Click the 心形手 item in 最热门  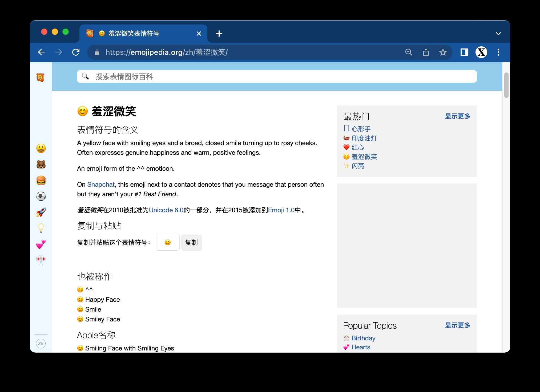[x=360, y=129]
